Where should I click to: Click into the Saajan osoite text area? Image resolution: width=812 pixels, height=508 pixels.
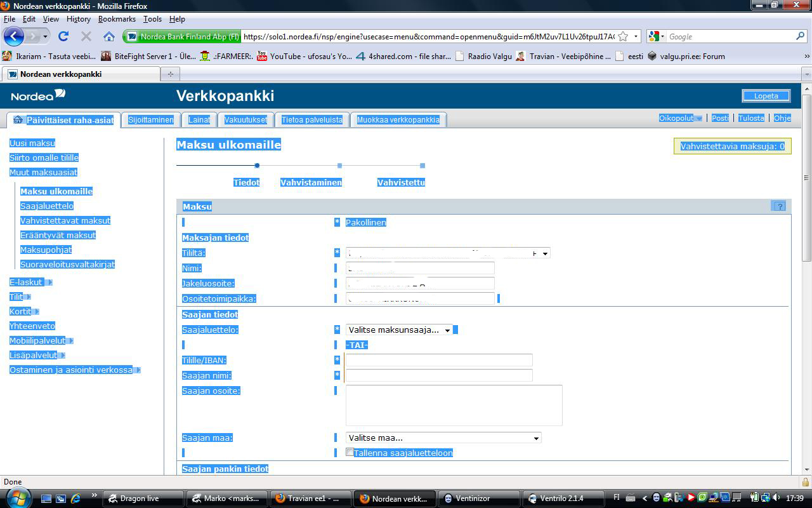click(454, 405)
